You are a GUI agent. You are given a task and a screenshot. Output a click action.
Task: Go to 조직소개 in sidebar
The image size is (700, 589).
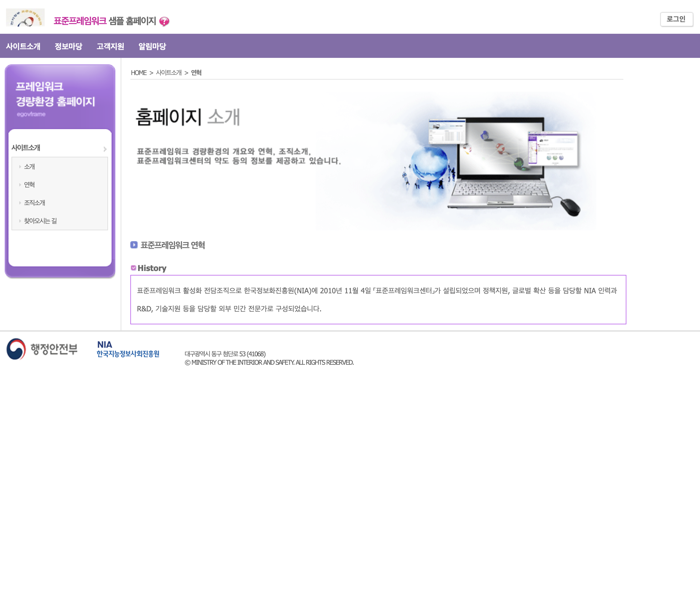34,203
